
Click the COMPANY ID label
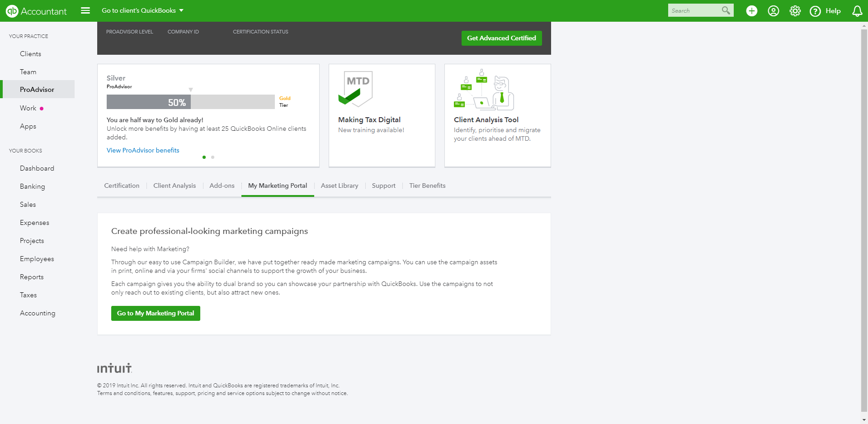pyautogui.click(x=183, y=32)
